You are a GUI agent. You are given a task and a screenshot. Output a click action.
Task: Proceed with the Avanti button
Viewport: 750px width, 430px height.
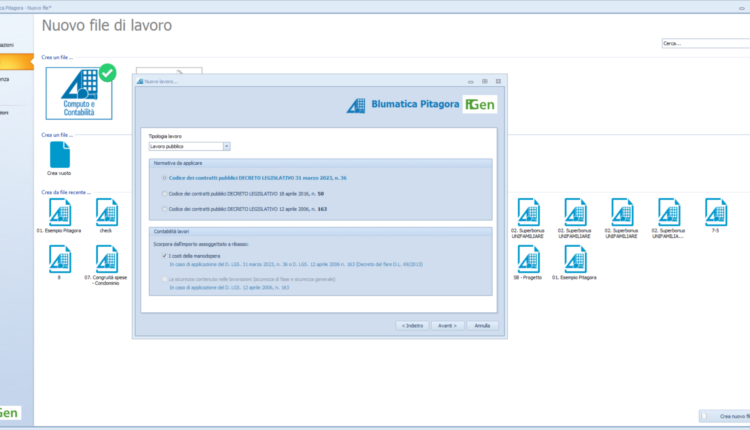(447, 326)
